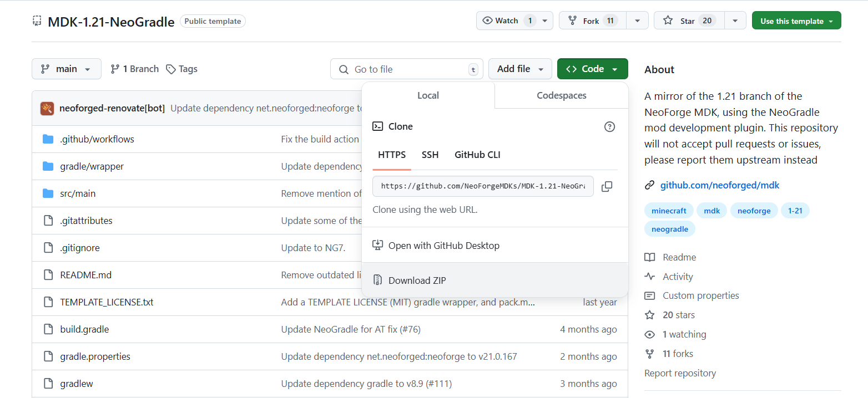This screenshot has width=868, height=398.
Task: Star this repository
Action: click(688, 21)
